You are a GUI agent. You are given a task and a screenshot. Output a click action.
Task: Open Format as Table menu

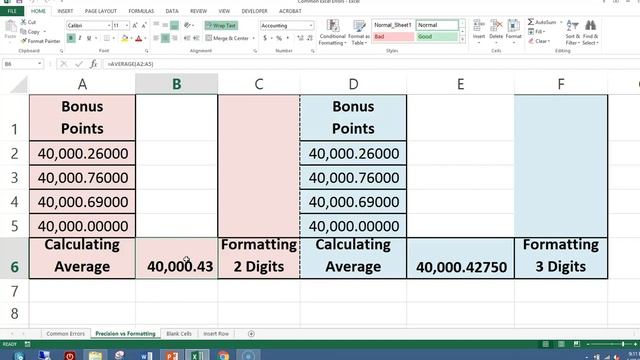359,32
